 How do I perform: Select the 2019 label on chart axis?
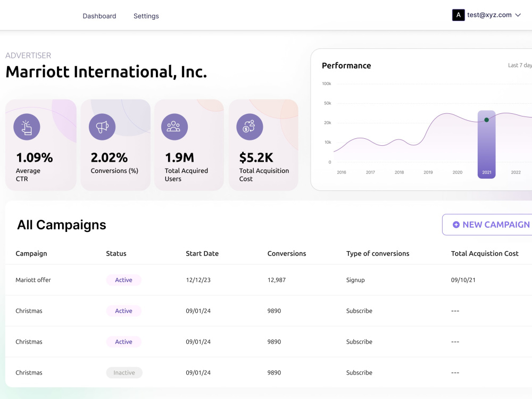coord(428,172)
